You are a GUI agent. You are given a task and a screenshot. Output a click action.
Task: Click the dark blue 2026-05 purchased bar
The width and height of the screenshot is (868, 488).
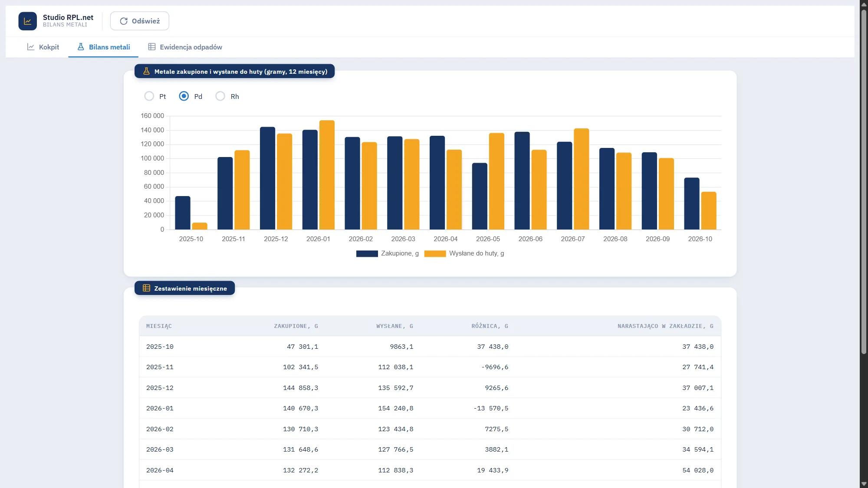pos(480,196)
